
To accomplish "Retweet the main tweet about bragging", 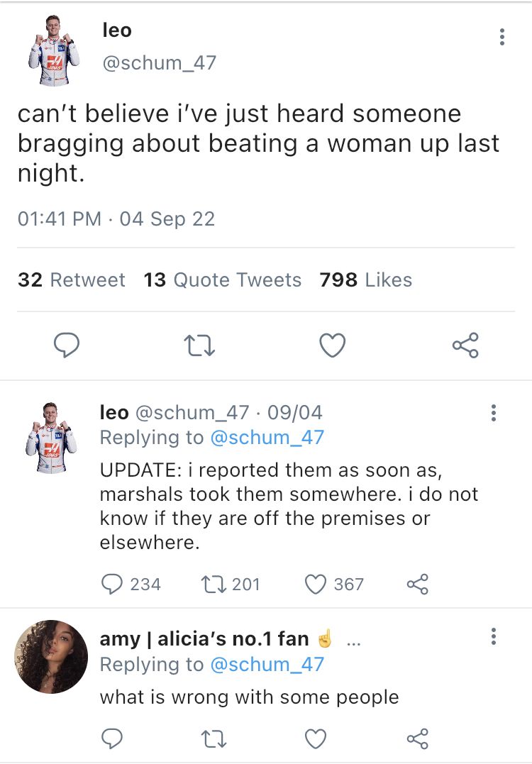I will coord(199,345).
